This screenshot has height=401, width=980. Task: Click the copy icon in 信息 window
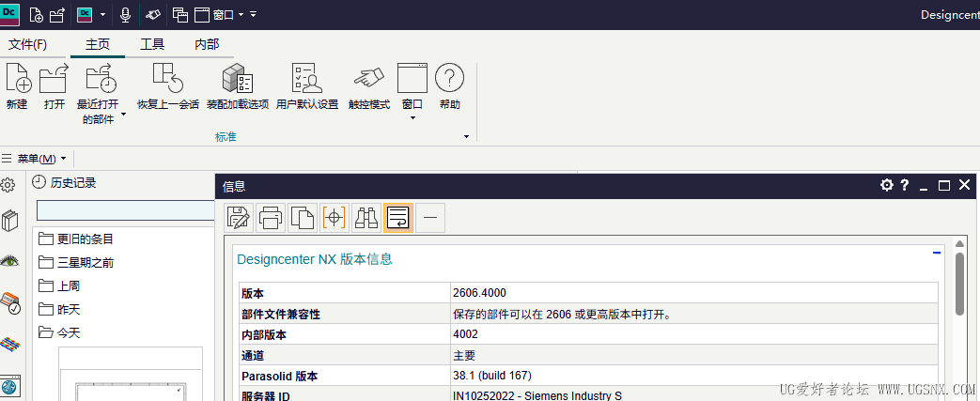point(303,218)
